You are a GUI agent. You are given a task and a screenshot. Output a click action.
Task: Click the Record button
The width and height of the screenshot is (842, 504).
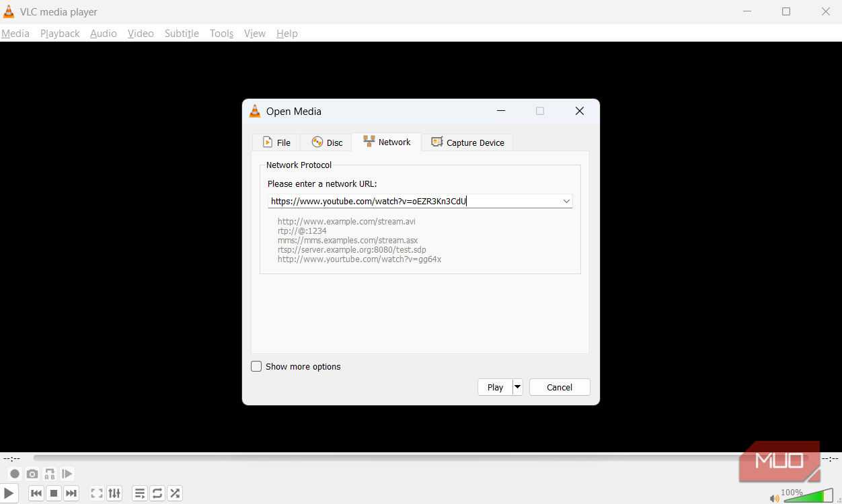(x=14, y=474)
